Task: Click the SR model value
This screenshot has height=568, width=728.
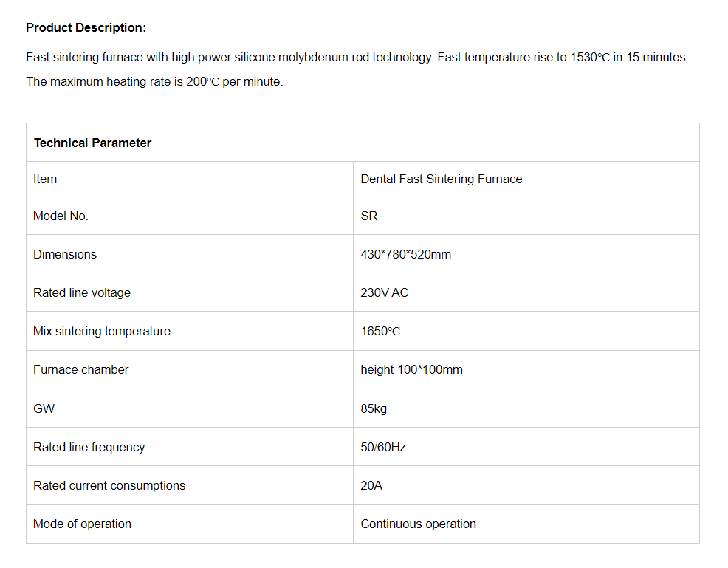Action: [369, 216]
